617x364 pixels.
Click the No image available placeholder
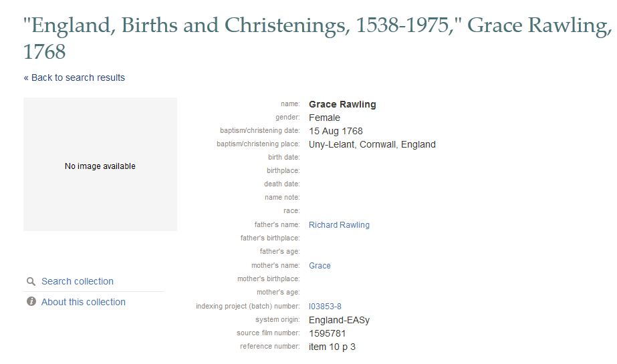coord(100,164)
